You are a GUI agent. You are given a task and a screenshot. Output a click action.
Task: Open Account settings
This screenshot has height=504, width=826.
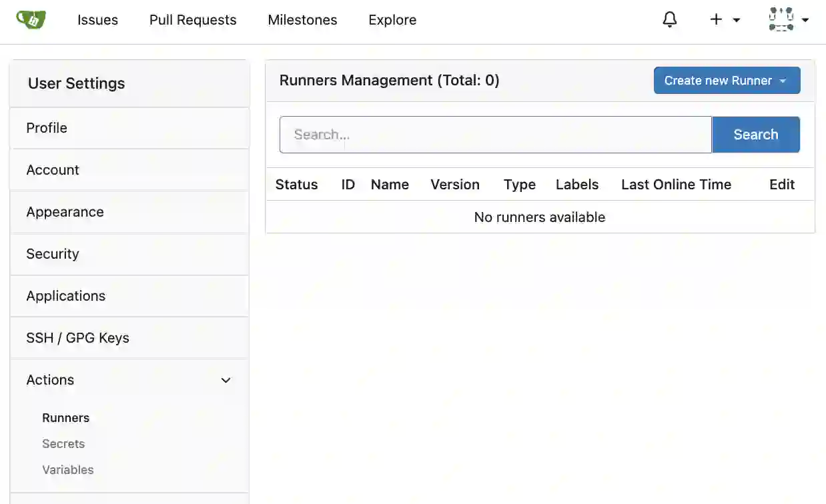pyautogui.click(x=129, y=170)
